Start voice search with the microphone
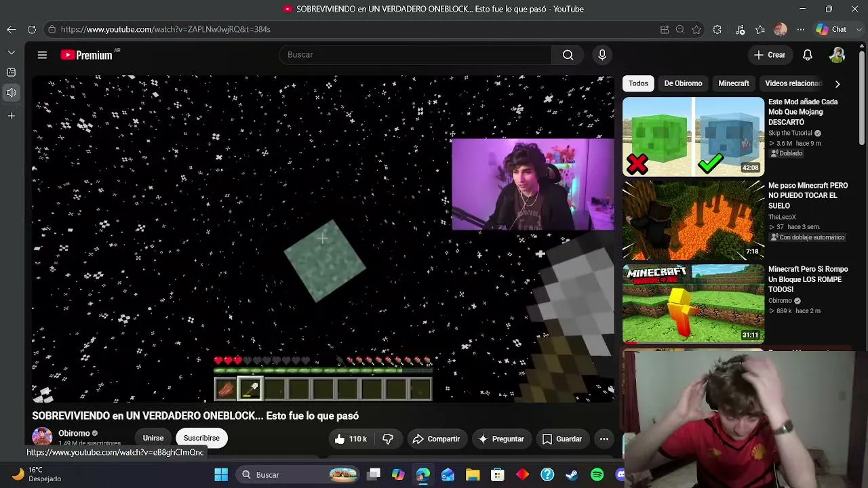Viewport: 868px width, 488px height. point(602,55)
